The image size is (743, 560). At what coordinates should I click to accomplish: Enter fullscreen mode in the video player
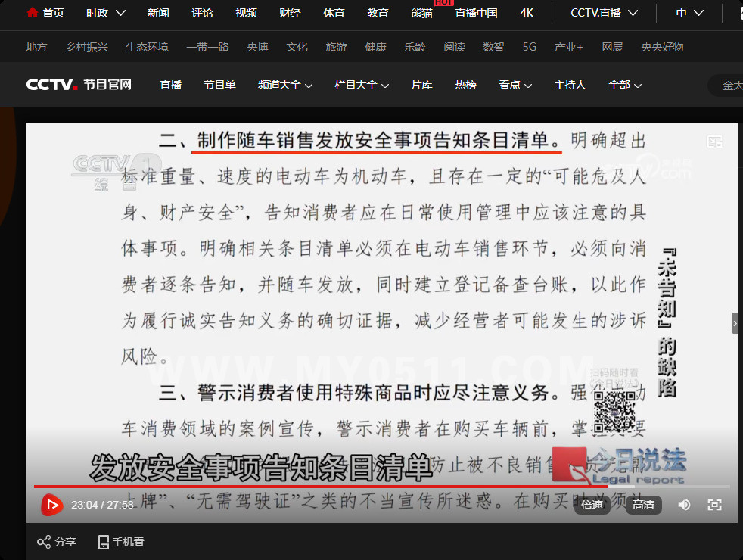pos(714,505)
